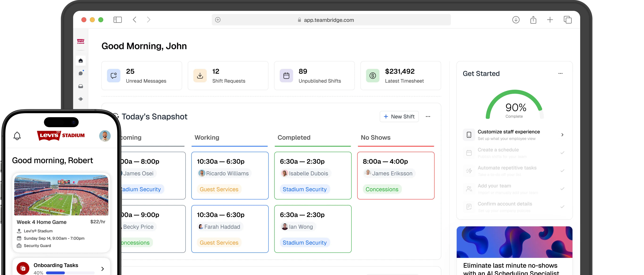The width and height of the screenshot is (644, 275).
Task: Click the Safari share icon
Action: [x=533, y=20]
